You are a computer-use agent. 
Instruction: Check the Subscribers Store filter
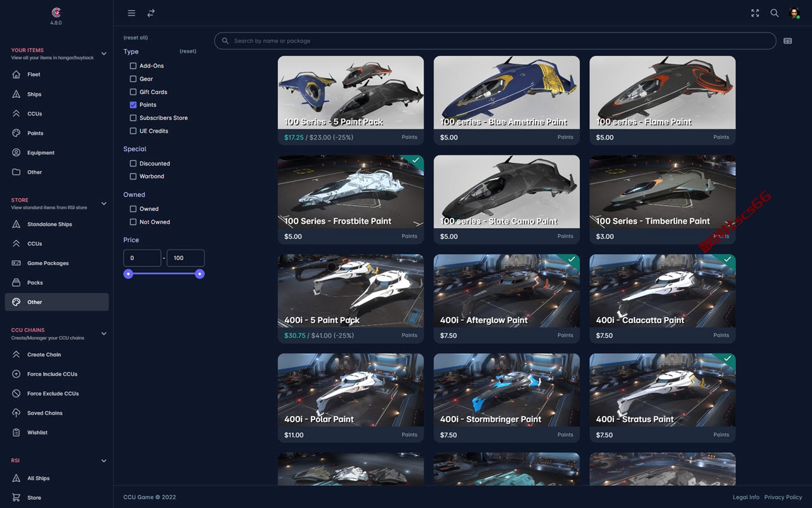click(133, 117)
